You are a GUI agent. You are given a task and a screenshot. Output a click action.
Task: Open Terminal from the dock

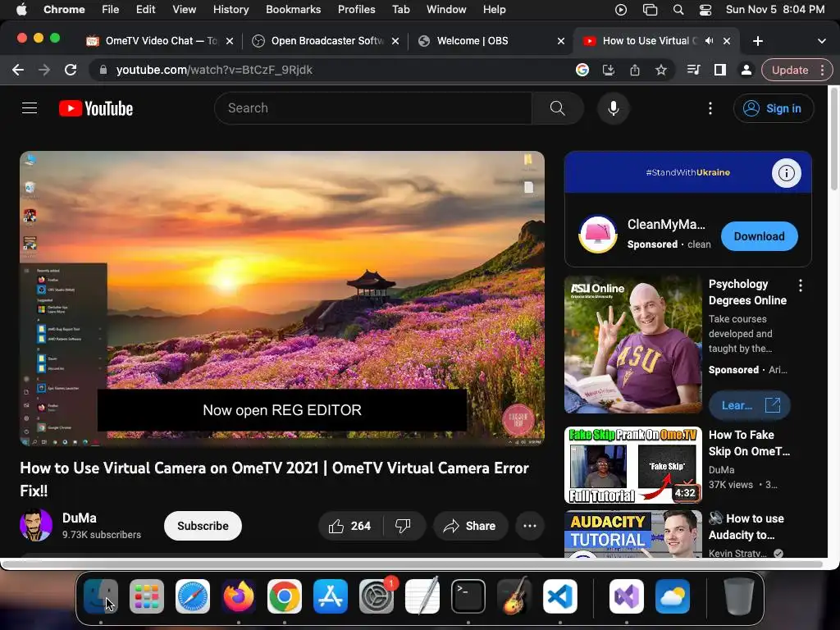(x=468, y=596)
